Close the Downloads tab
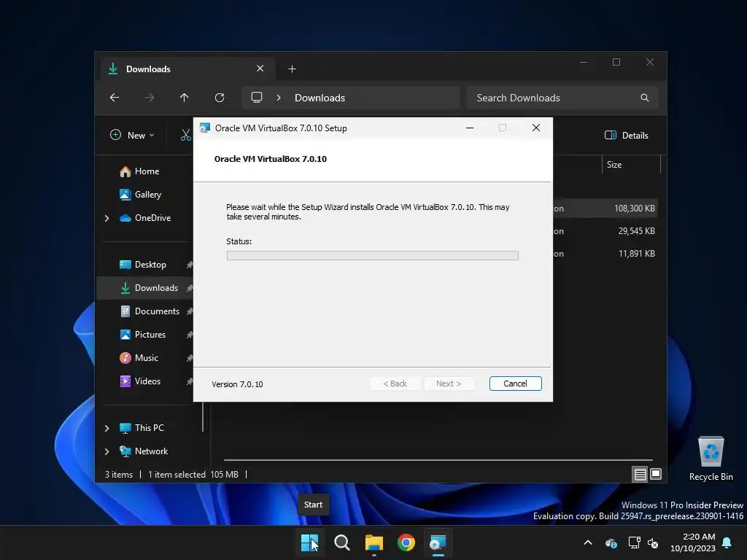Screen dimensions: 747x560 (x=260, y=69)
